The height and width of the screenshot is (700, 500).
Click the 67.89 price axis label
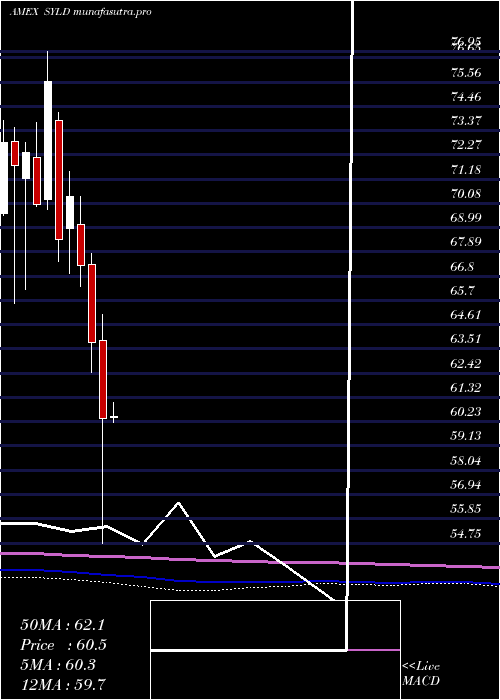(x=466, y=242)
